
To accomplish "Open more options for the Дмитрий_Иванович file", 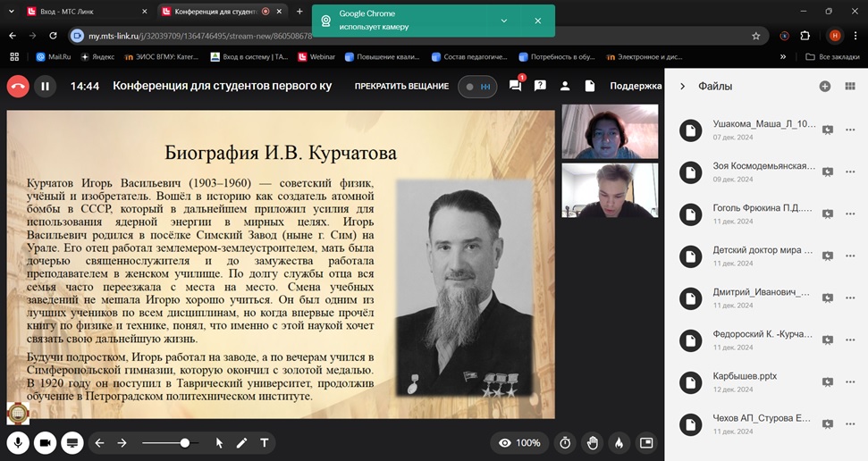I will [x=850, y=298].
